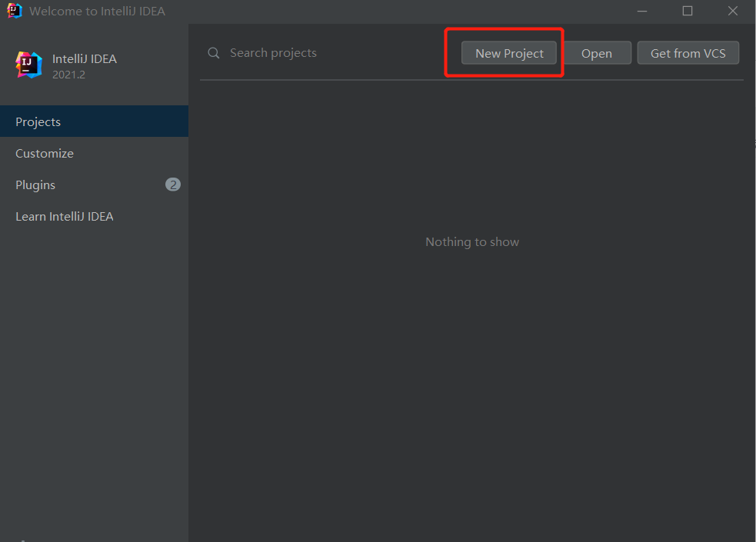Click the IntelliJ icon in the title bar

tap(15, 11)
